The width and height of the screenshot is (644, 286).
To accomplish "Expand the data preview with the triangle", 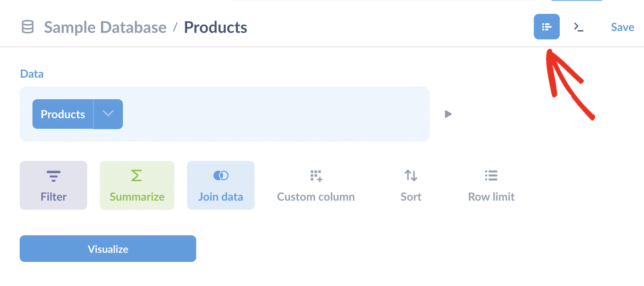I will [x=448, y=114].
